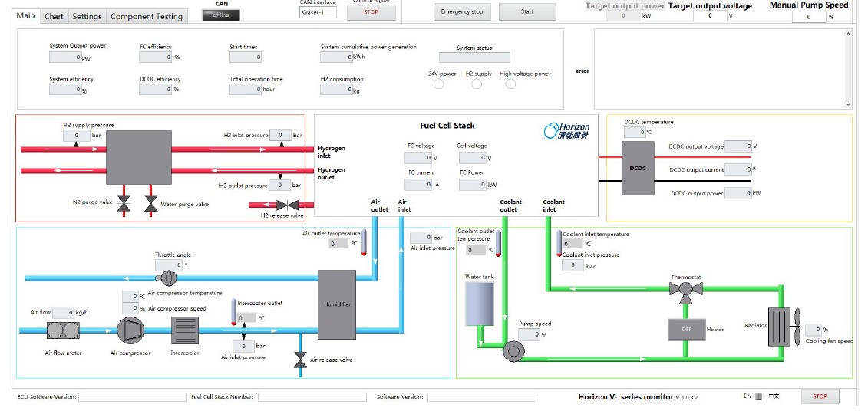Click the H2 consumption value box
The width and height of the screenshot is (868, 414).
click(337, 89)
